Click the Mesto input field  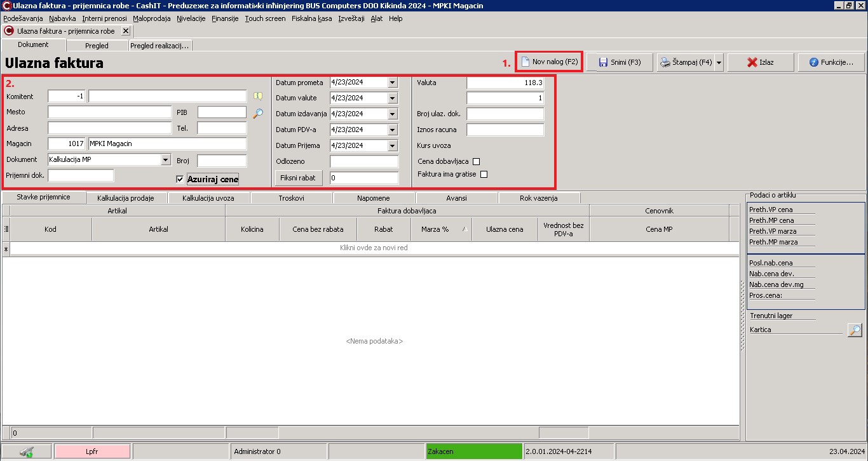110,112
